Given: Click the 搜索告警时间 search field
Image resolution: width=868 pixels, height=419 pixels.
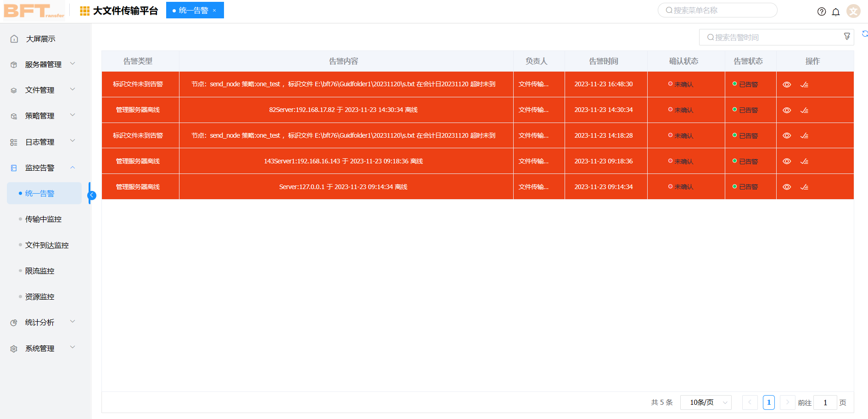Looking at the screenshot, I should pos(771,37).
